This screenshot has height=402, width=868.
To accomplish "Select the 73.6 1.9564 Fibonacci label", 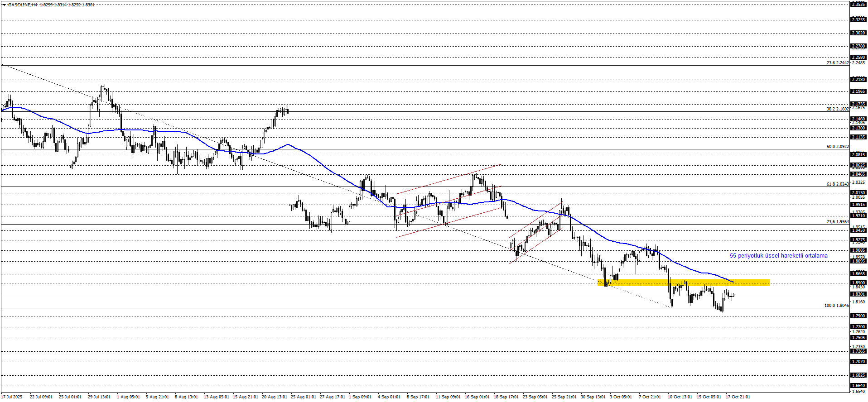I will click(x=837, y=222).
